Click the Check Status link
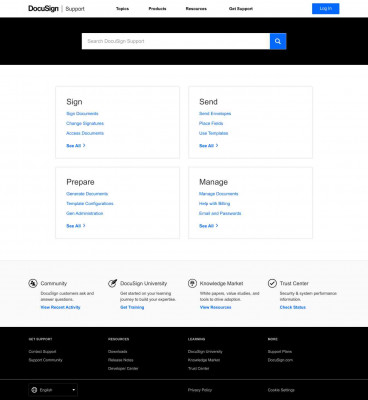Image resolution: width=368 pixels, height=400 pixels. (x=293, y=307)
